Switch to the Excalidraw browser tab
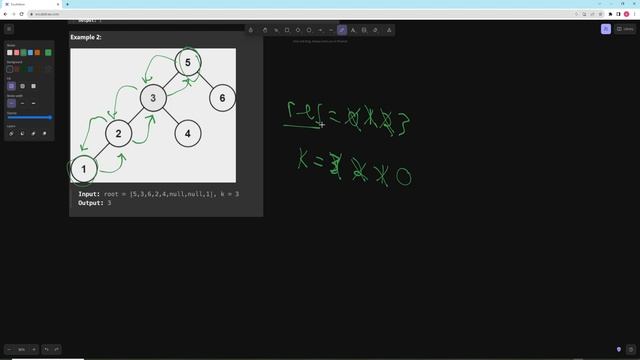640x360 pixels. [31, 4]
